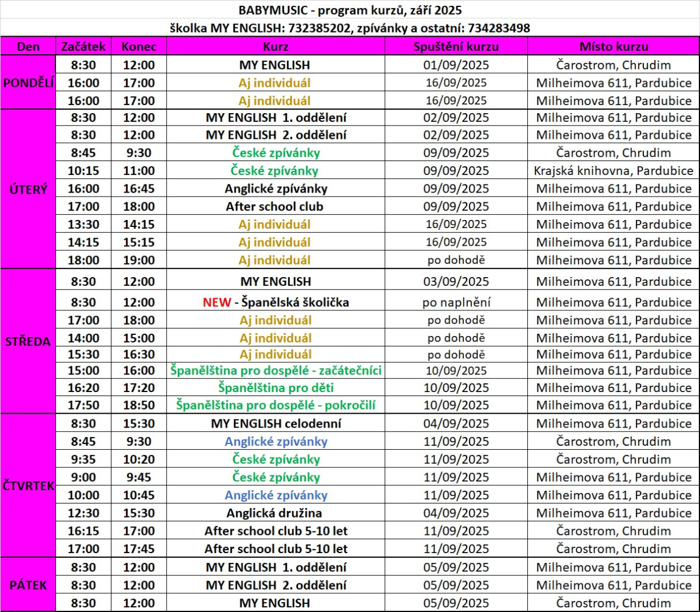Image resolution: width=700 pixels, height=612 pixels.
Task: Click the Spuštění kurzu column header
Action: 456,47
